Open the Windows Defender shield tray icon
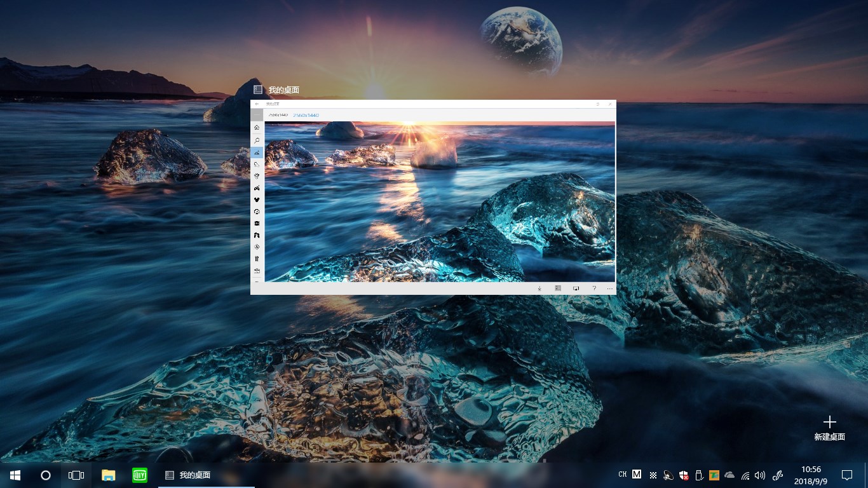The height and width of the screenshot is (488, 868). point(684,475)
